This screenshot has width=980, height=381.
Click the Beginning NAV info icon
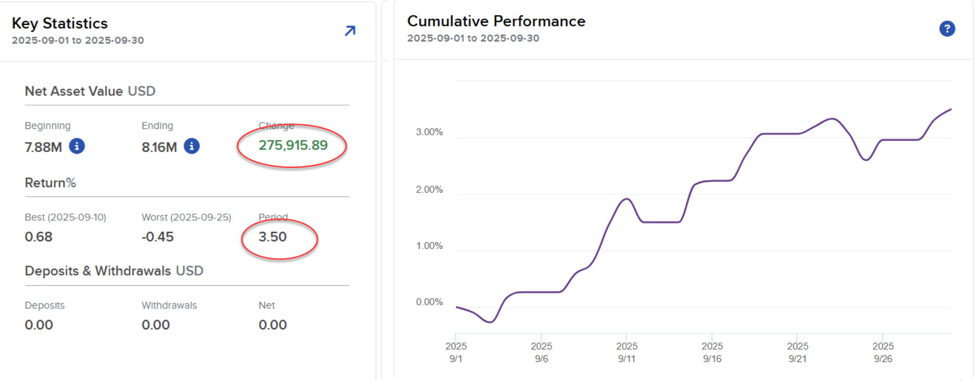(77, 146)
